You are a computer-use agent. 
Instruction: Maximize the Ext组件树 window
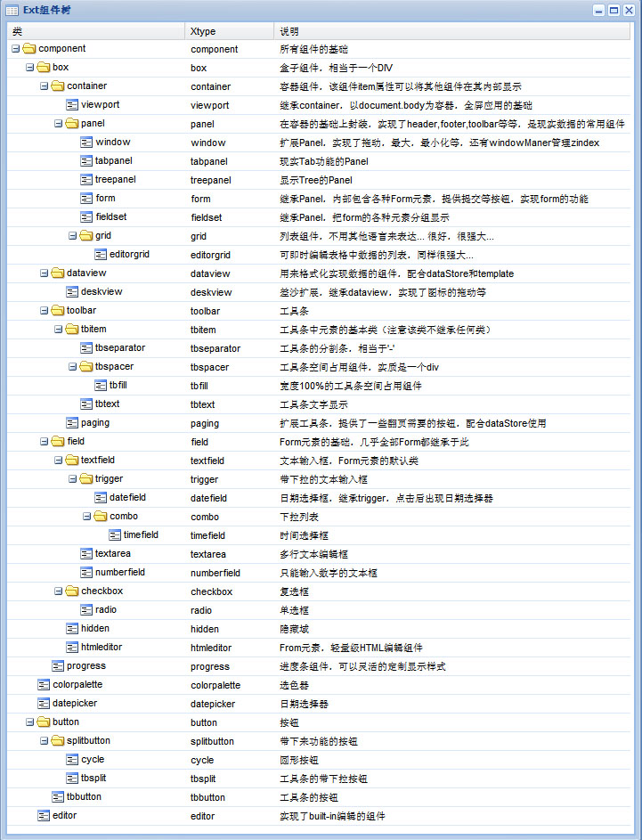pos(614,10)
